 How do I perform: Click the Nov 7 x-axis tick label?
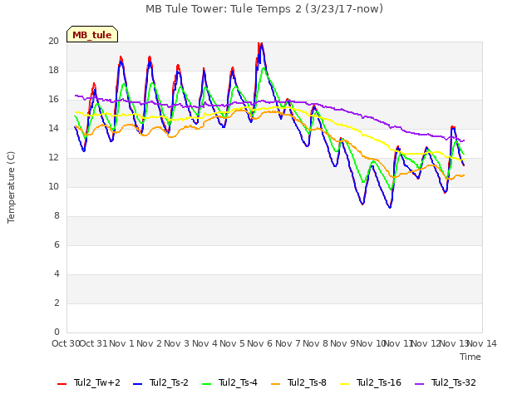tap(288, 343)
